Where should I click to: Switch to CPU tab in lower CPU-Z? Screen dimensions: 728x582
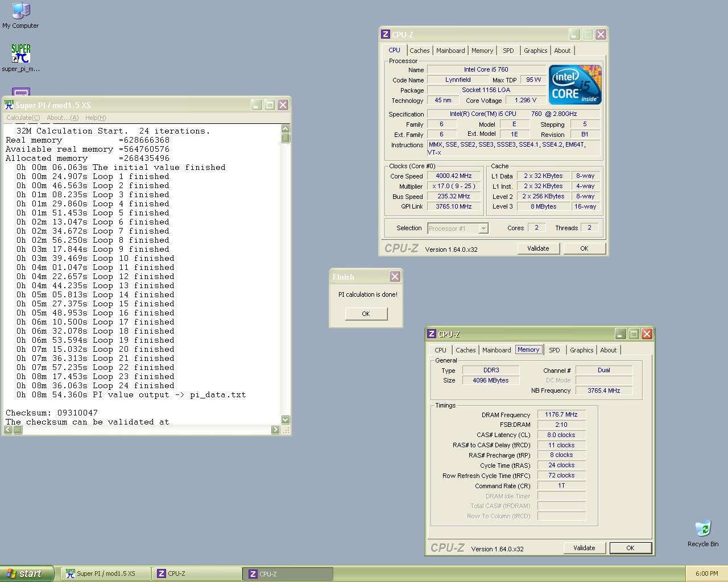click(x=441, y=350)
